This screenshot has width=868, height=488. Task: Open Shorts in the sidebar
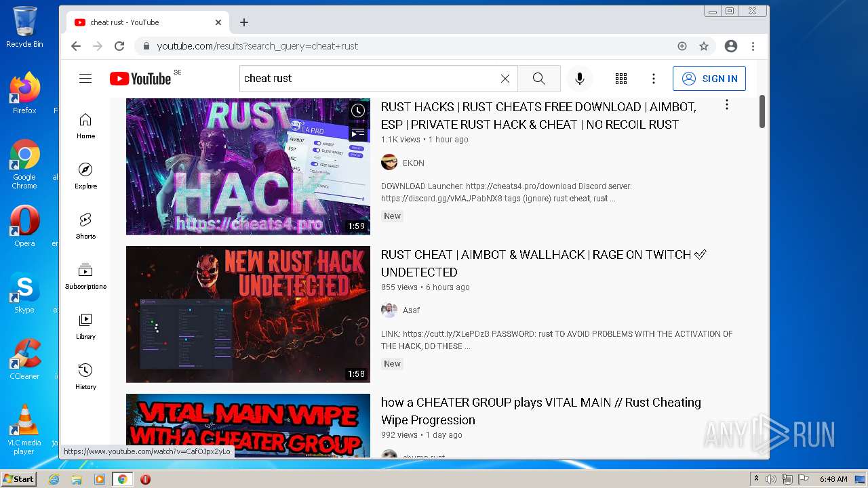(x=85, y=226)
